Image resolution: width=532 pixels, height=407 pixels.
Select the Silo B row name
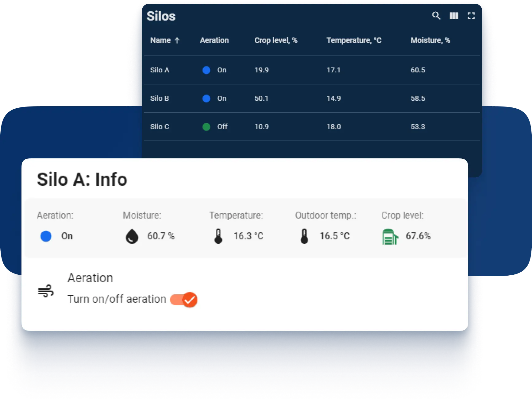point(160,99)
